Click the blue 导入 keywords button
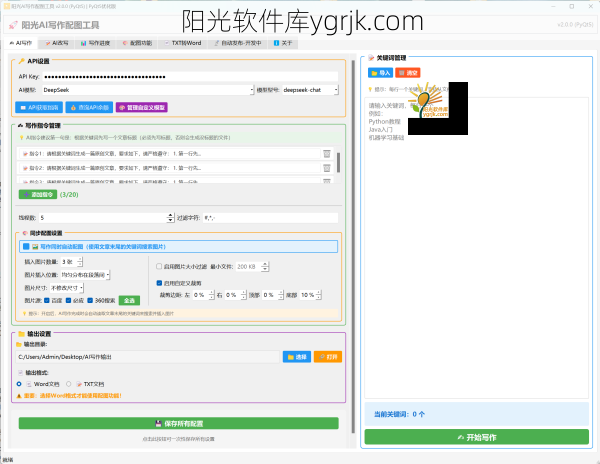600x464 pixels. pyautogui.click(x=380, y=73)
